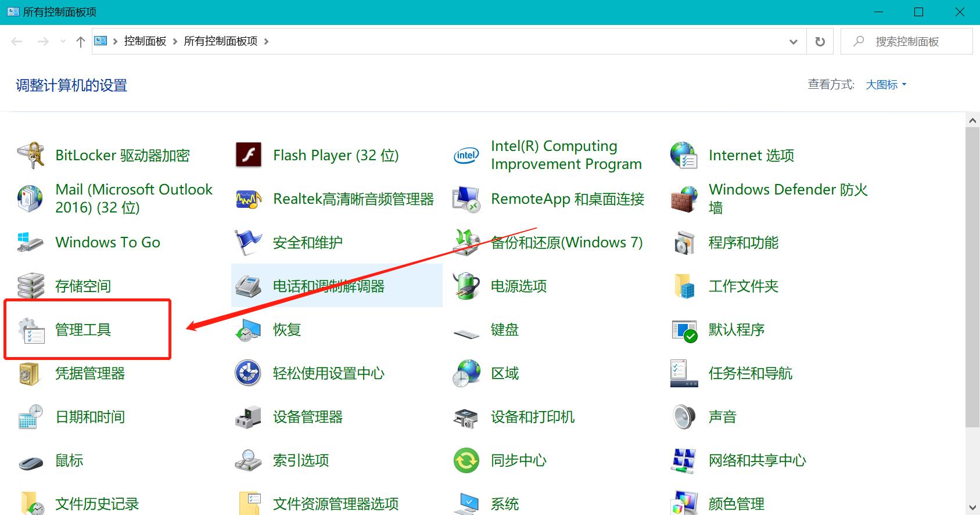The image size is (980, 515).
Task: Click the Internet 选项 globe icon
Action: tap(684, 155)
